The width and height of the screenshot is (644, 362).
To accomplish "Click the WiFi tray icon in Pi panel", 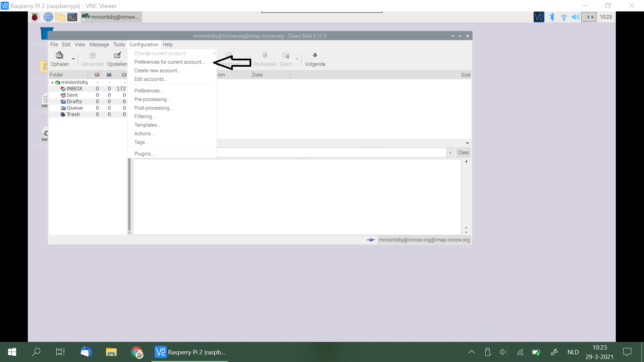I will point(564,17).
